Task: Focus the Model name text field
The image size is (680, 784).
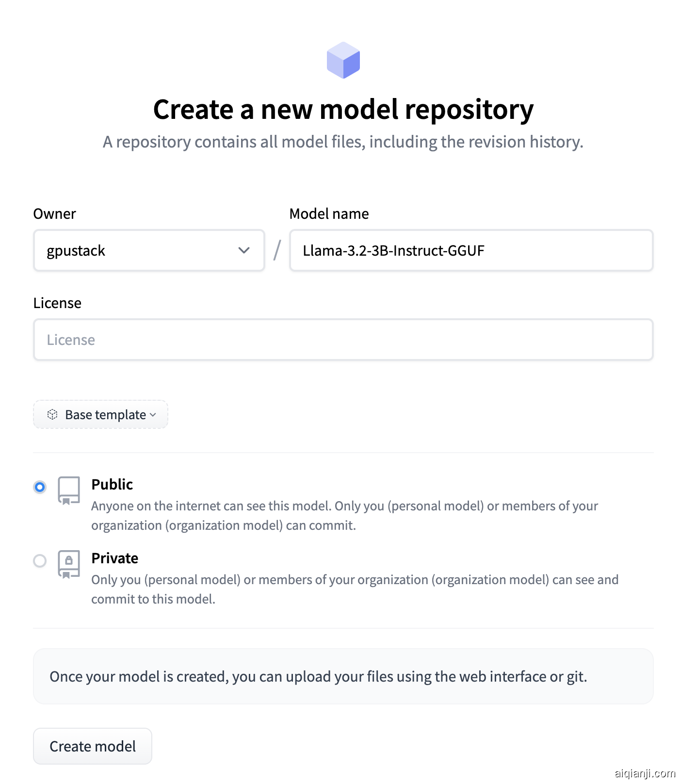Action: point(471,250)
